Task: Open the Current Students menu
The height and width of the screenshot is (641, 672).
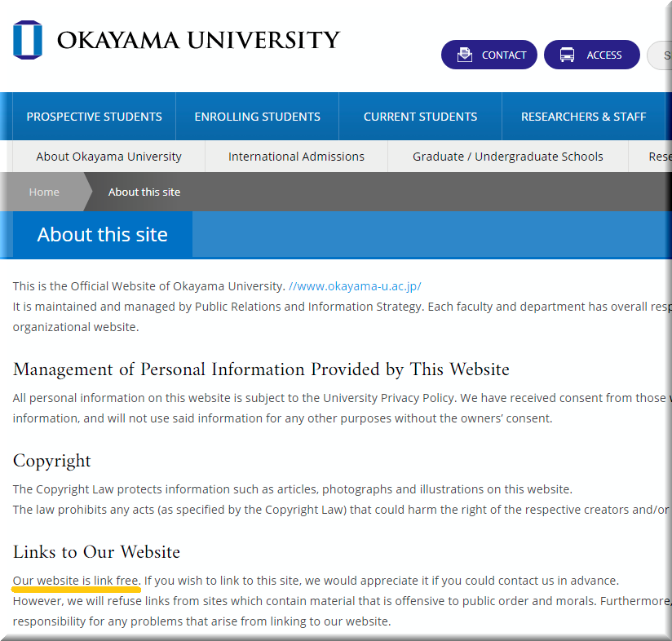Action: click(421, 117)
